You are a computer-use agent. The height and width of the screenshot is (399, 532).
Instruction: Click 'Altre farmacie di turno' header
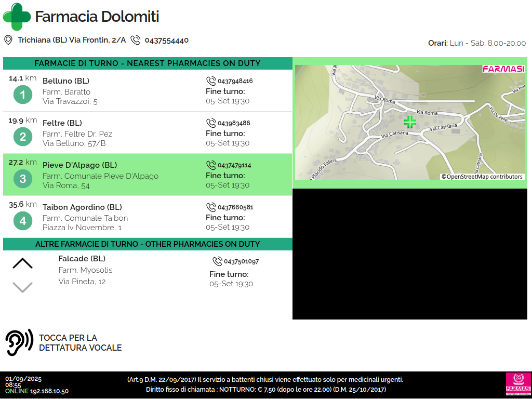coord(148,244)
